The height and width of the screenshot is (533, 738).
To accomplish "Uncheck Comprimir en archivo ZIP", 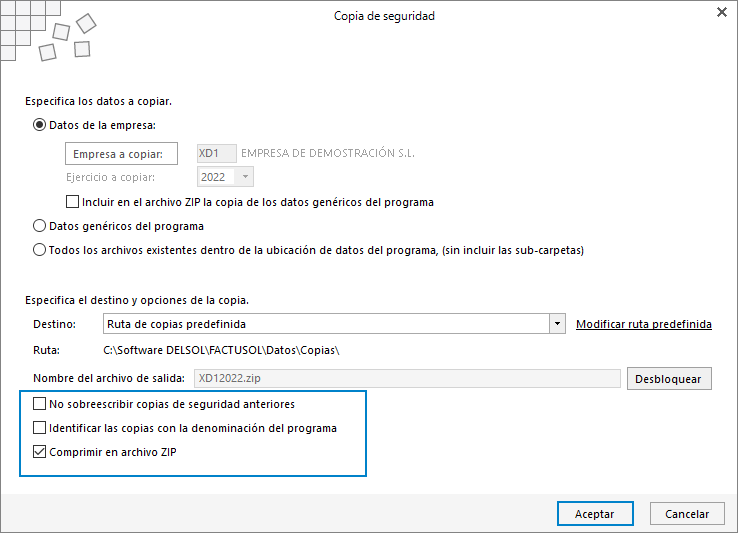I will 40,452.
